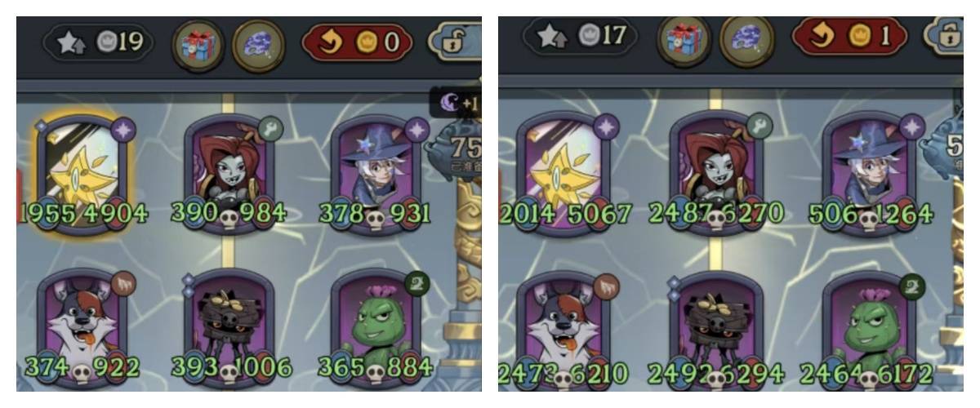The image size is (980, 408).
Task: Open the purple ore icon next to refresh 0
Action: (x=258, y=43)
